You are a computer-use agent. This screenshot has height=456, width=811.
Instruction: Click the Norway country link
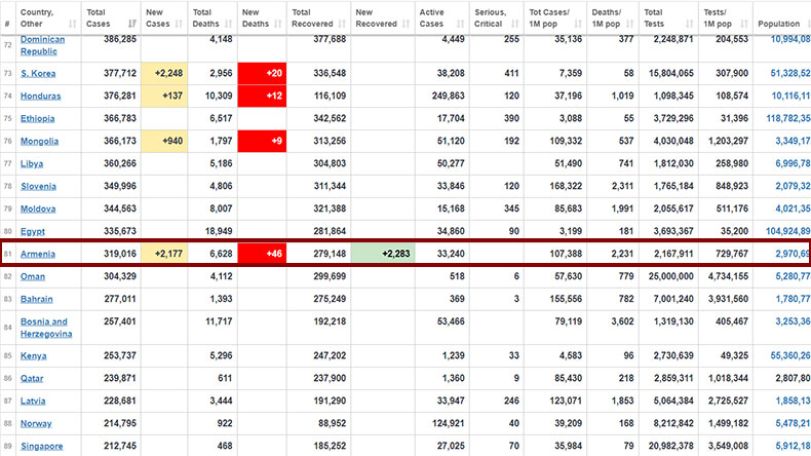pos(36,423)
